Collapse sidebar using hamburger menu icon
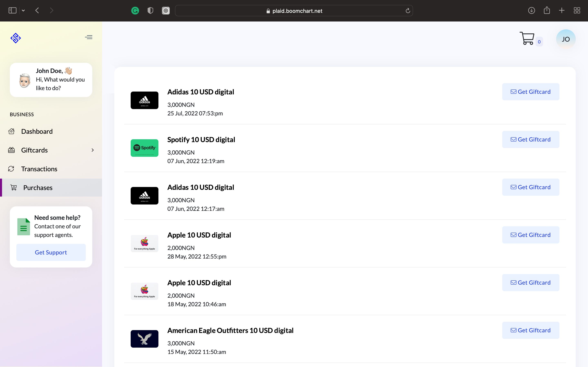The image size is (588, 367). tap(89, 37)
